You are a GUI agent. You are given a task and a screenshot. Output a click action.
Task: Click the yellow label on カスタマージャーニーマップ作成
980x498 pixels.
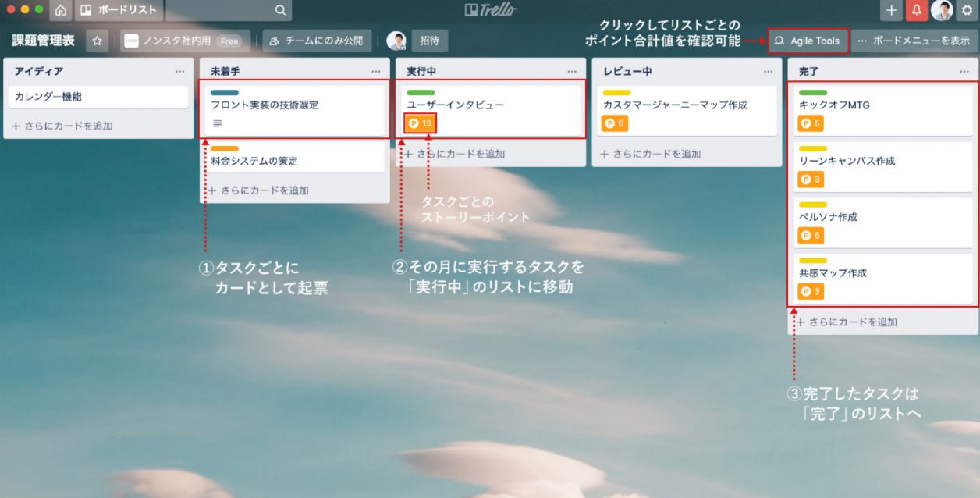(x=616, y=92)
